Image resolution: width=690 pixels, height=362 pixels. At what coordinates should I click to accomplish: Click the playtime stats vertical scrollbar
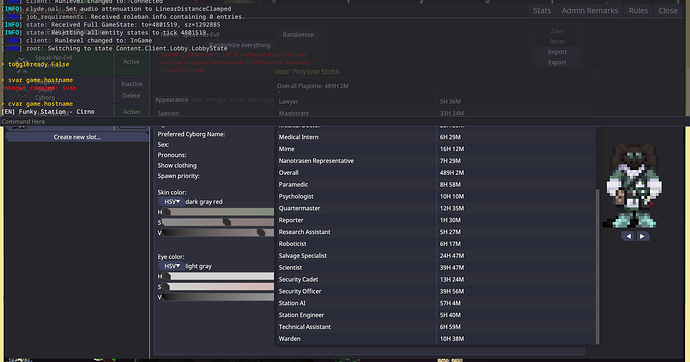pos(597,266)
